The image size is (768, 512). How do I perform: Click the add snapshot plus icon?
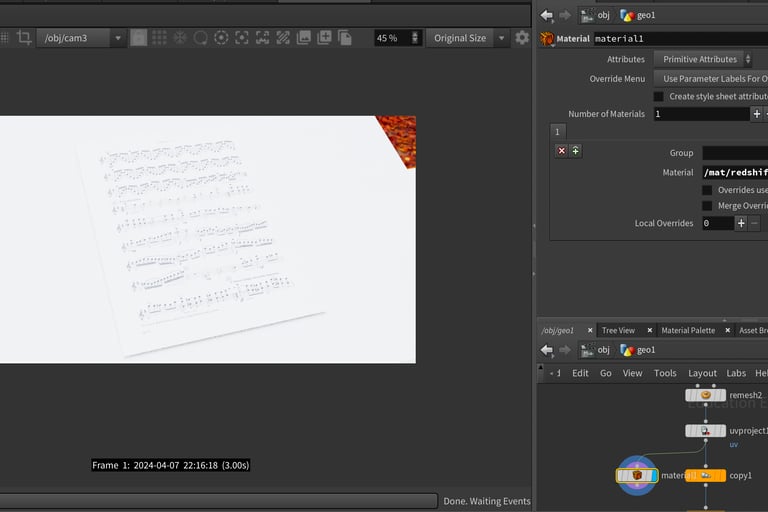[324, 38]
